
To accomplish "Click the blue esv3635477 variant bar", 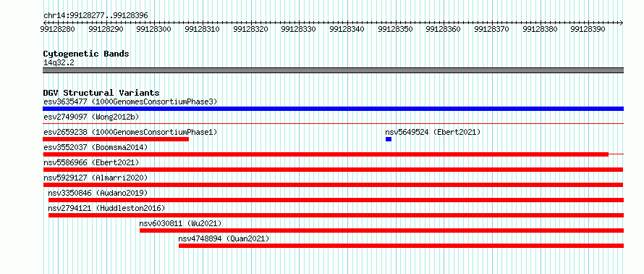I will pos(333,109).
